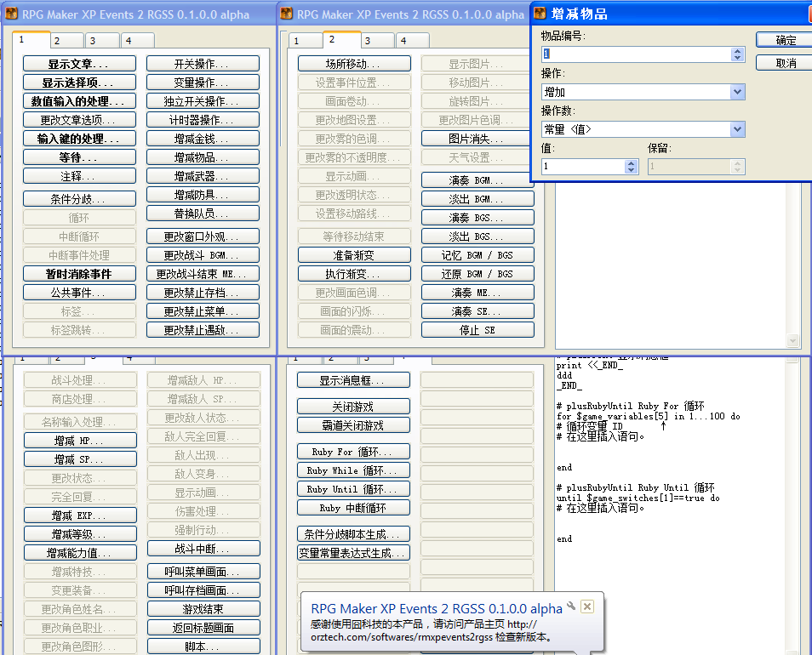Open the 操作 dropdown showing 增加
Image resolution: width=812 pixels, height=655 pixels.
pos(737,92)
